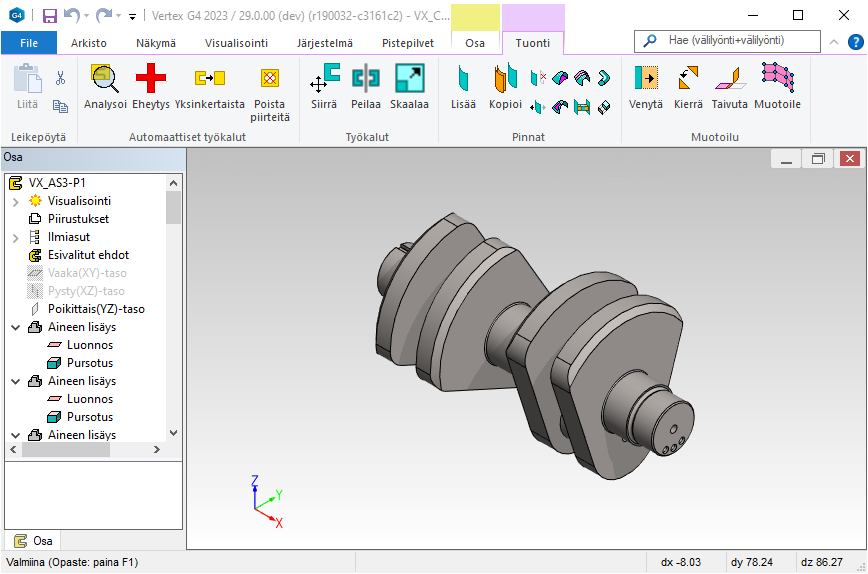The image size is (868, 574).
Task: Click the Yksinkertaista tool icon
Action: (x=209, y=86)
